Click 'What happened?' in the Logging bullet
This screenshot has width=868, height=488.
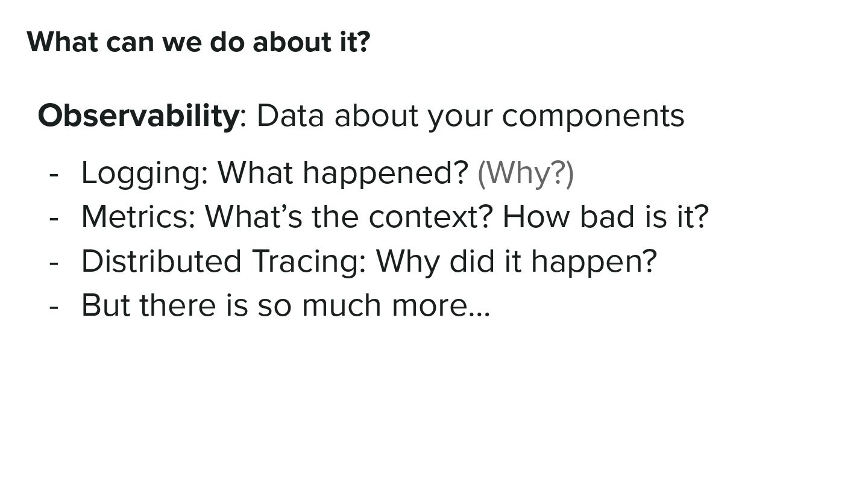pyautogui.click(x=342, y=174)
